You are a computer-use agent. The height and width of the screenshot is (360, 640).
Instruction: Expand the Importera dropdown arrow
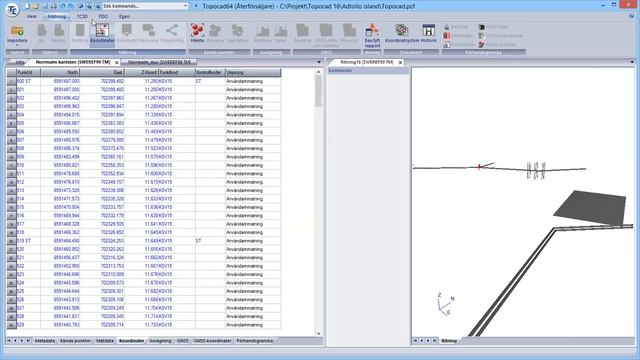click(17, 46)
